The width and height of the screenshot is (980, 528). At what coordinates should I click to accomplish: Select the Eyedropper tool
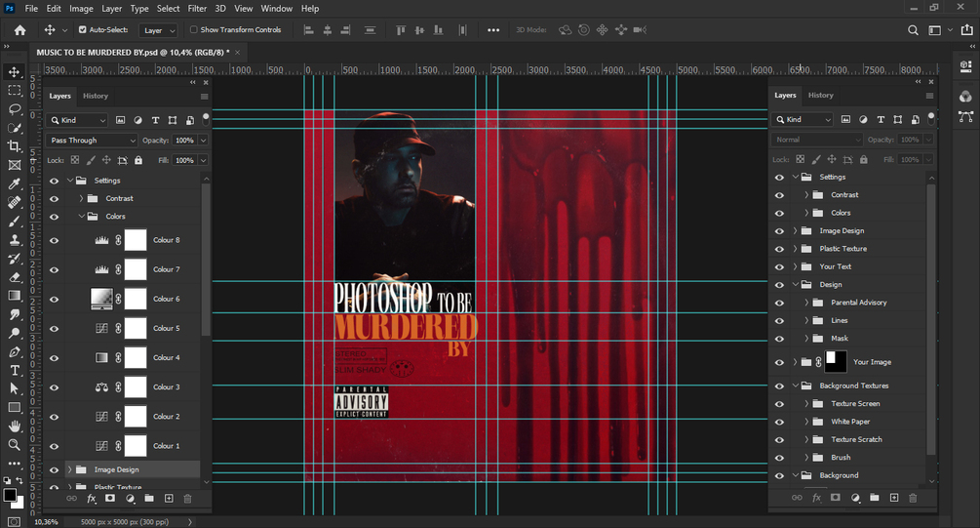pyautogui.click(x=14, y=183)
